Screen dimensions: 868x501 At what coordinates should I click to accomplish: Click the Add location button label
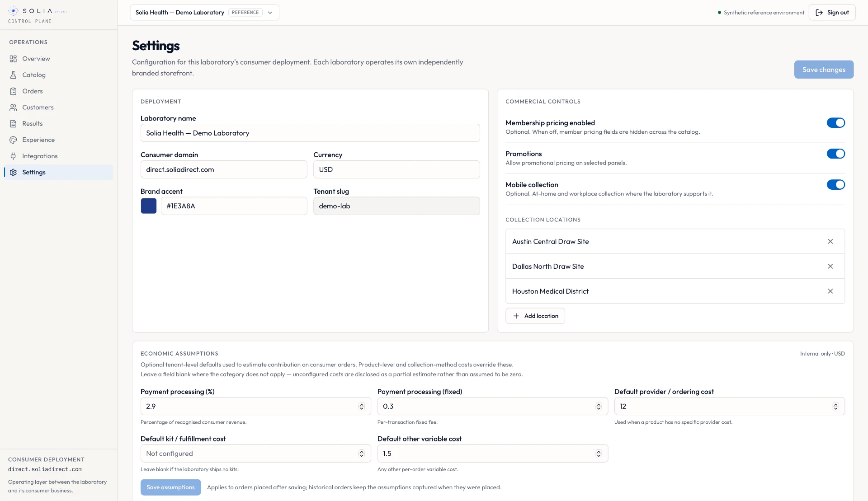541,316
